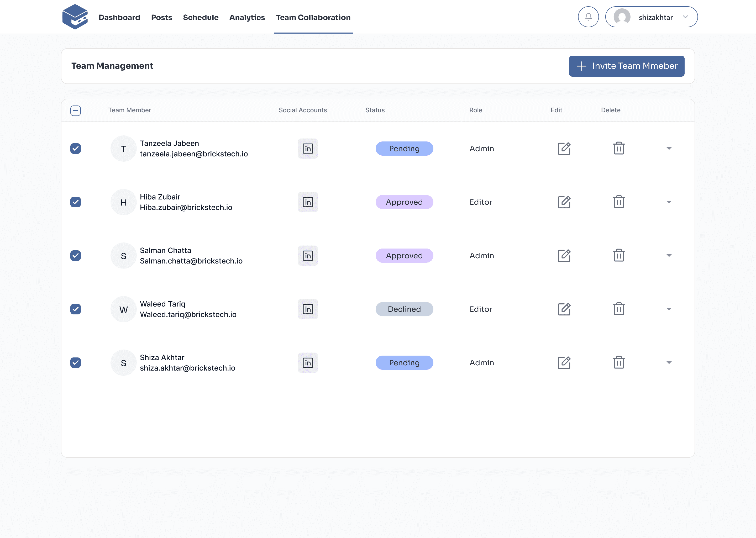
Task: Expand the row arrow for Shiza Akhtar
Action: point(669,363)
